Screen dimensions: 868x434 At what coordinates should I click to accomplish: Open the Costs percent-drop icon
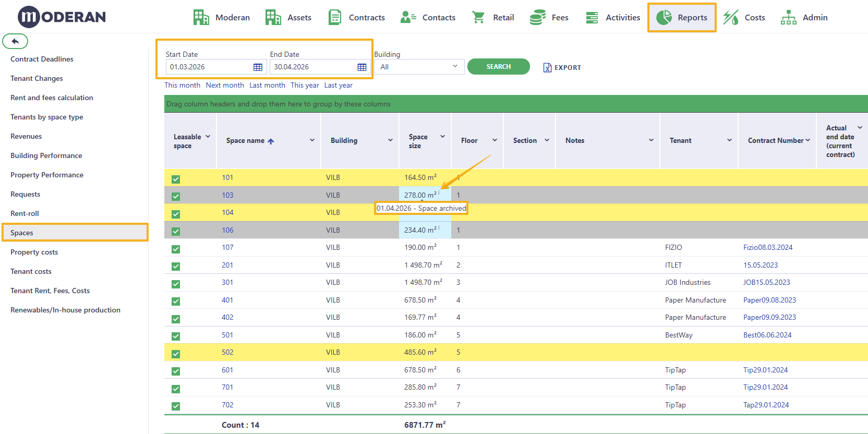click(731, 17)
